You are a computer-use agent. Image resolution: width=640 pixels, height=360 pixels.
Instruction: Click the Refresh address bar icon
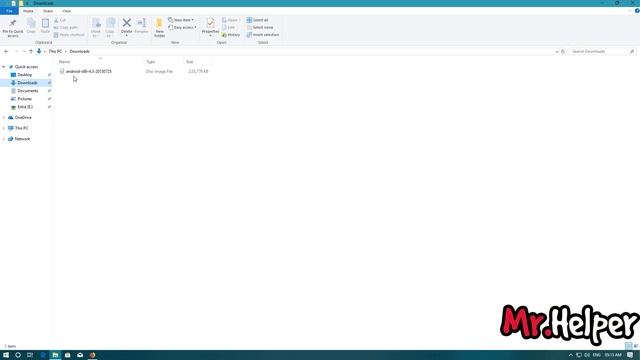click(x=563, y=51)
